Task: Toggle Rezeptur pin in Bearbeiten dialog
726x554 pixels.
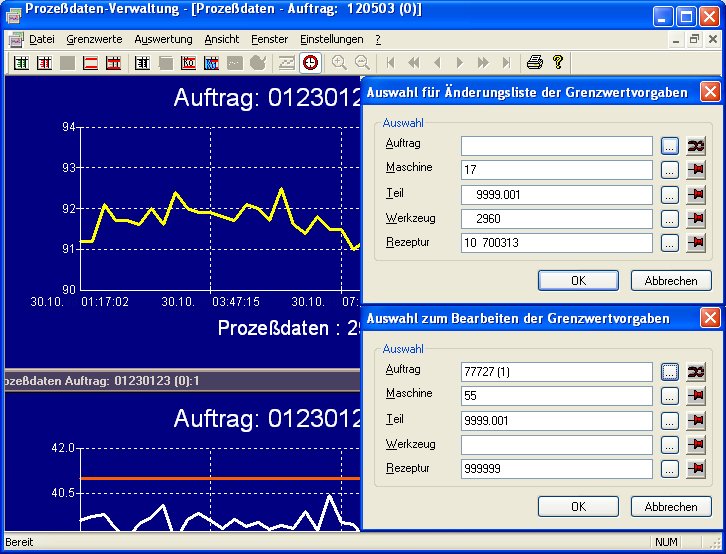Action: 696,469
